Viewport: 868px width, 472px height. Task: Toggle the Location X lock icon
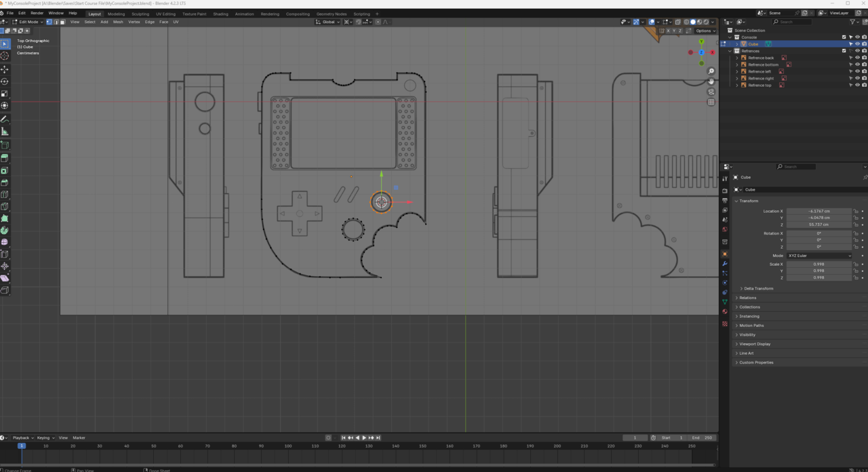[856, 211]
